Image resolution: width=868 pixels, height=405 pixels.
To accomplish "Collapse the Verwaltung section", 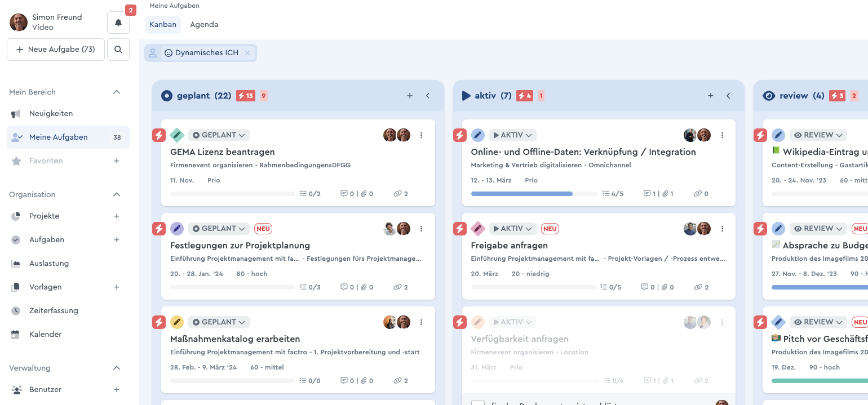I will click(x=117, y=368).
